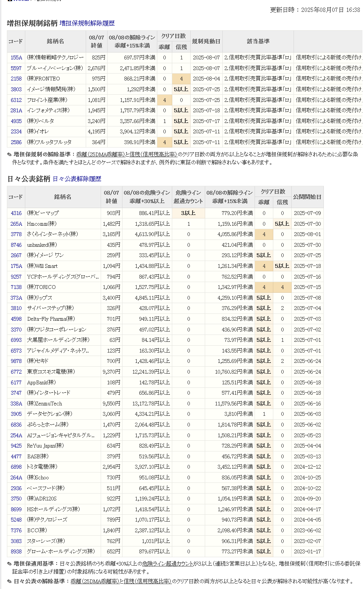Open code 4316 ビーマップ link

pyautogui.click(x=16, y=213)
